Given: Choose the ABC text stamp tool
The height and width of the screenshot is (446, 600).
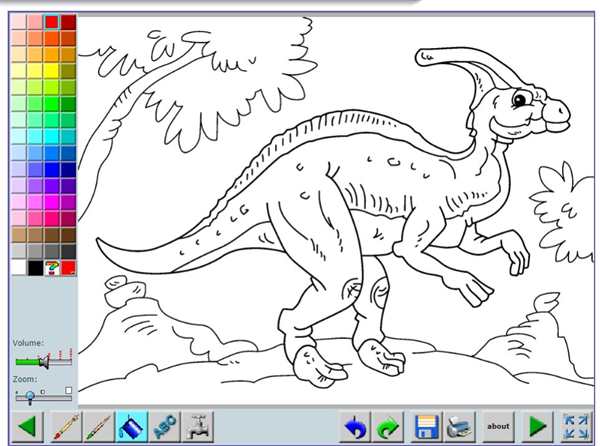Looking at the screenshot, I should pyautogui.click(x=165, y=426).
